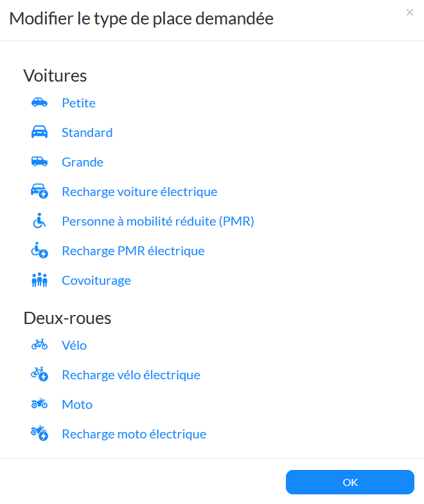Choose Personne à mobilité réduite (PMR)

point(158,221)
